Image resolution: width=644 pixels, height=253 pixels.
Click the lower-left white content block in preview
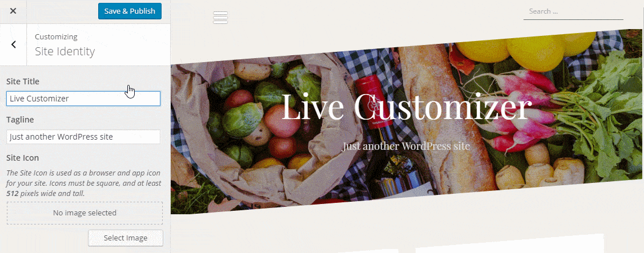(369, 251)
